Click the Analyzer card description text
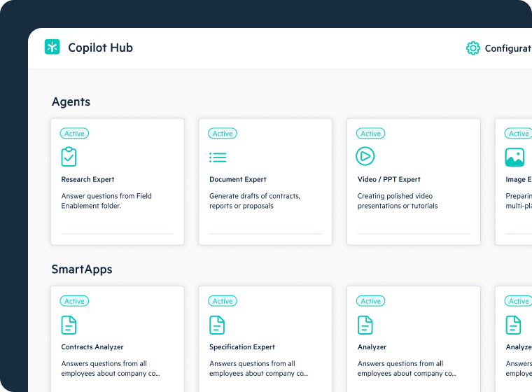Screen dimensions: 532x392 (400, 368)
